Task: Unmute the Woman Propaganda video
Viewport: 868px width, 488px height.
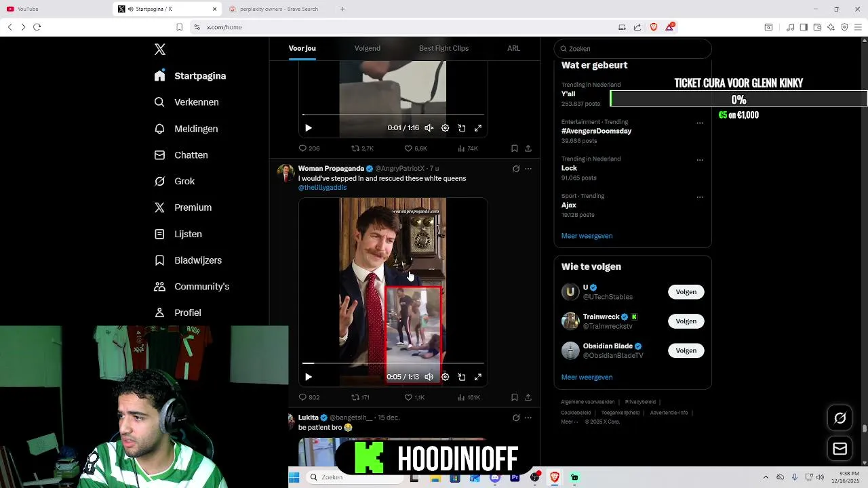Action: tap(429, 377)
